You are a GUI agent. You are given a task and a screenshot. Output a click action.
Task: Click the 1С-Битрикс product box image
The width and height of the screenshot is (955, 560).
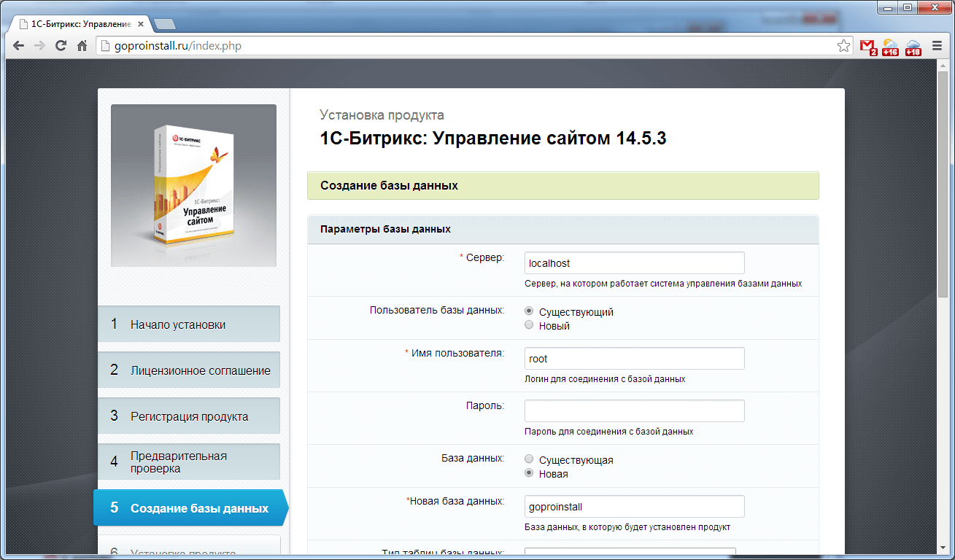point(193,186)
